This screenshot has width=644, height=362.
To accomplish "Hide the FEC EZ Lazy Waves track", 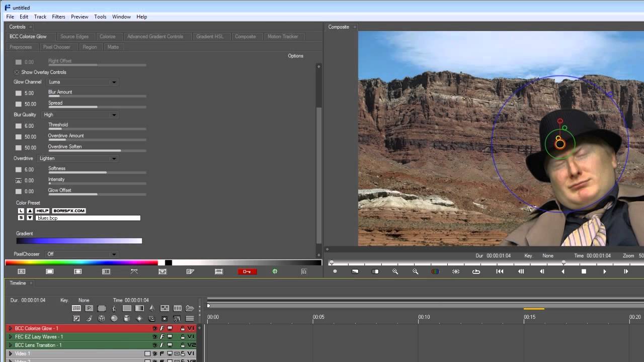I will 155,337.
